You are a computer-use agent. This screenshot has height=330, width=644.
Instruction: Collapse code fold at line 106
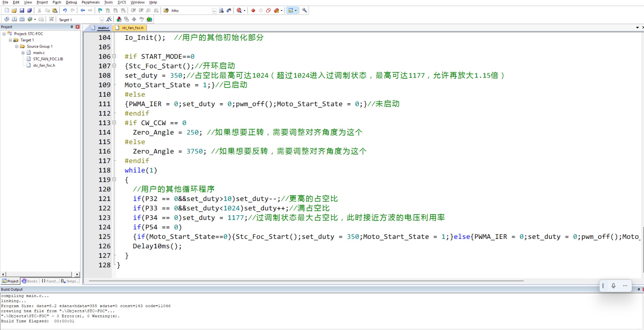(114, 56)
